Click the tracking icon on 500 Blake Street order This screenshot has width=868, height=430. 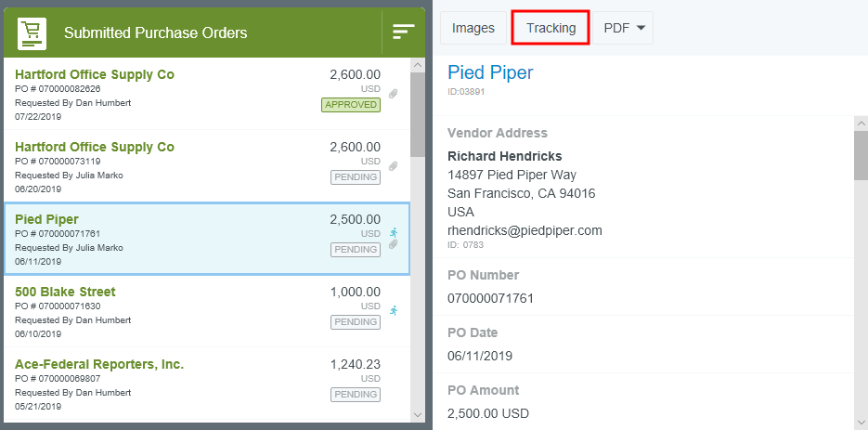coord(394,310)
